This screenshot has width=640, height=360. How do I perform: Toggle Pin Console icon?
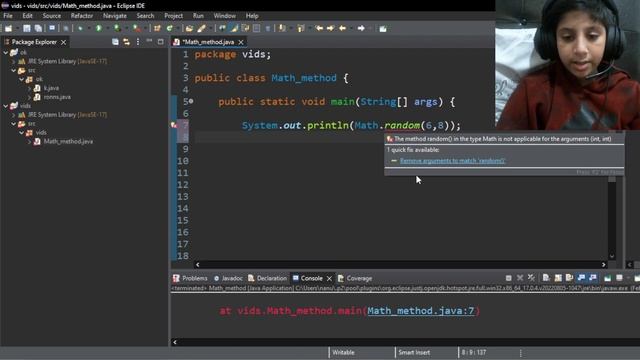(607, 278)
